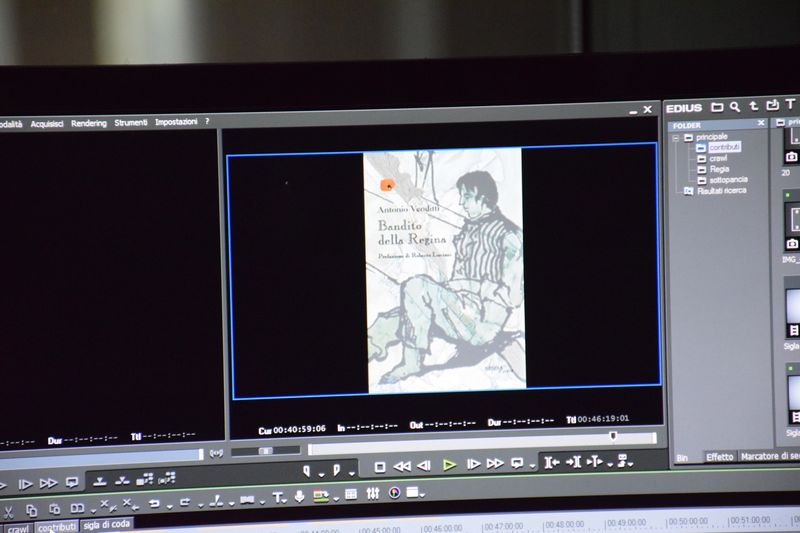Switch to the sigla di coda sequence tab
This screenshot has height=533, width=800.
(106, 525)
